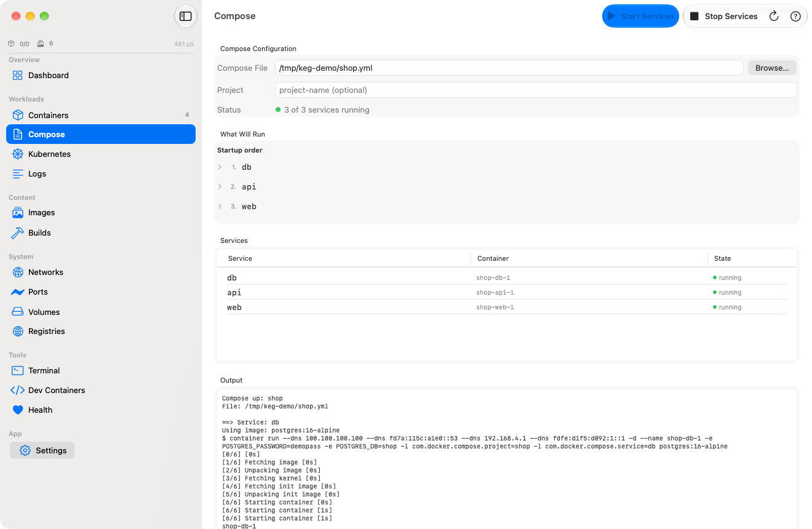Click the shop-api-1 container cell
Viewport: 812px width, 529px height.
(495, 292)
